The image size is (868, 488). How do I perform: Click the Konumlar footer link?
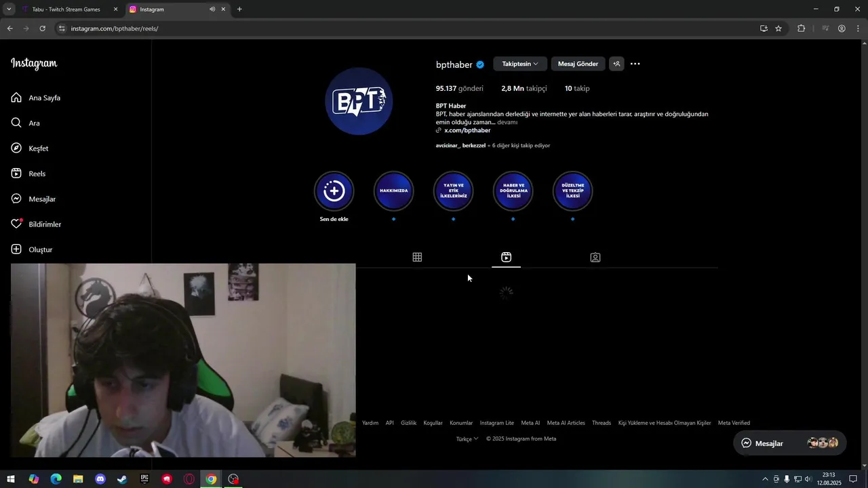[x=461, y=423]
